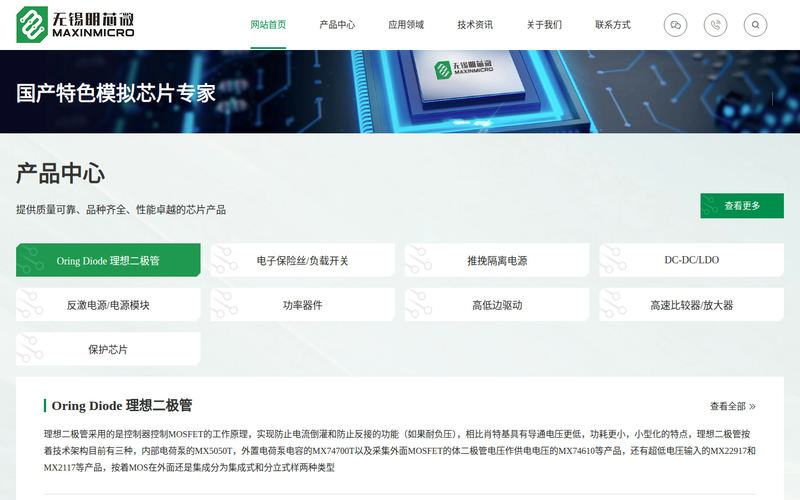Click the phone contact icon
Screen dimensions: 800x500
click(x=715, y=25)
